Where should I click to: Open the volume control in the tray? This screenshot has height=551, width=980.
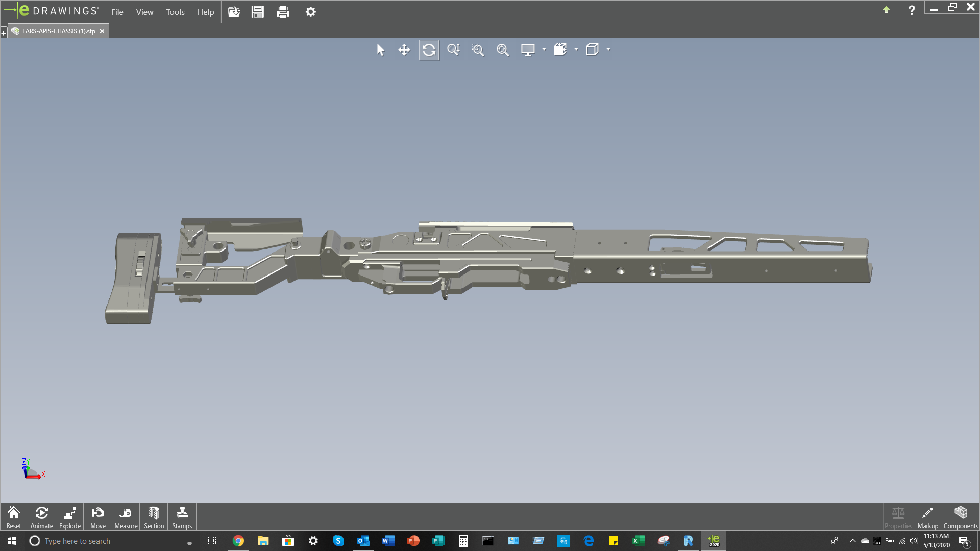(x=914, y=541)
